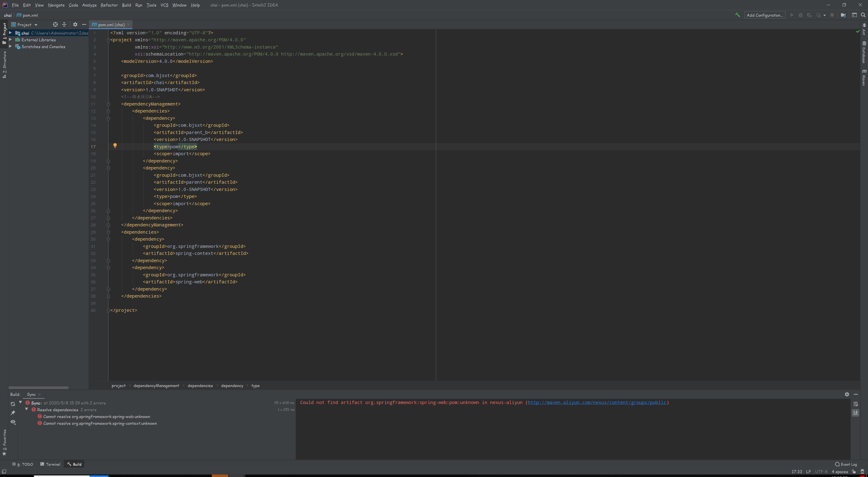Open the maven.aliyun.com nexus link

point(597,402)
